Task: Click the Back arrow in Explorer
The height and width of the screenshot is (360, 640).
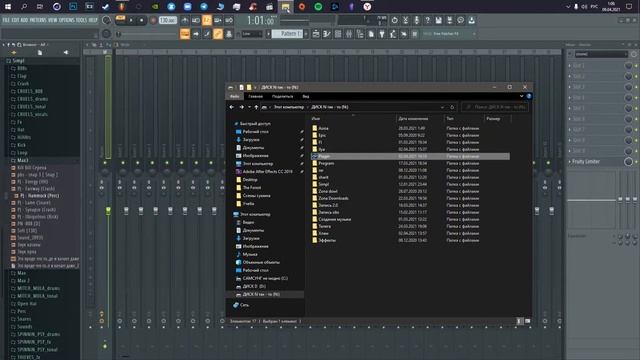Action: [x=231, y=107]
